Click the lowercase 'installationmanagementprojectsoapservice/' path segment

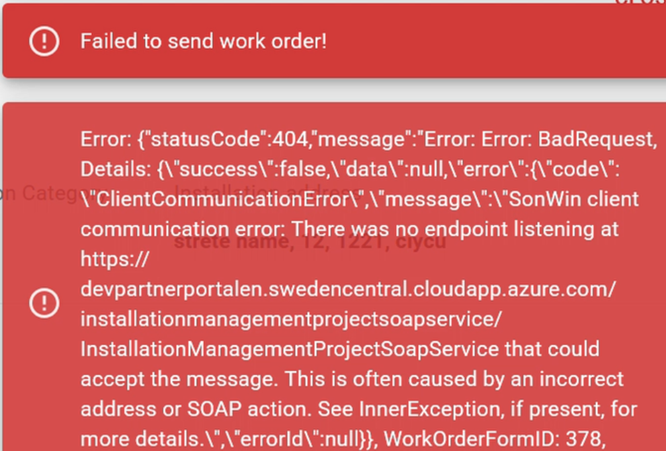click(291, 319)
